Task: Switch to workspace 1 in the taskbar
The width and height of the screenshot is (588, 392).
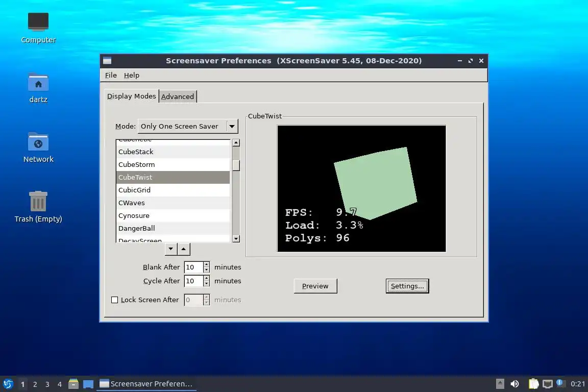Action: (23, 384)
